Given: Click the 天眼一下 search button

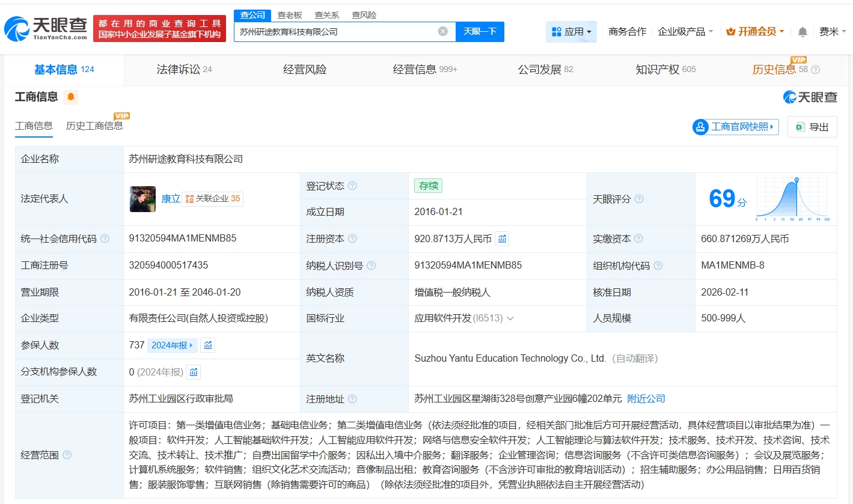Looking at the screenshot, I should tap(480, 31).
